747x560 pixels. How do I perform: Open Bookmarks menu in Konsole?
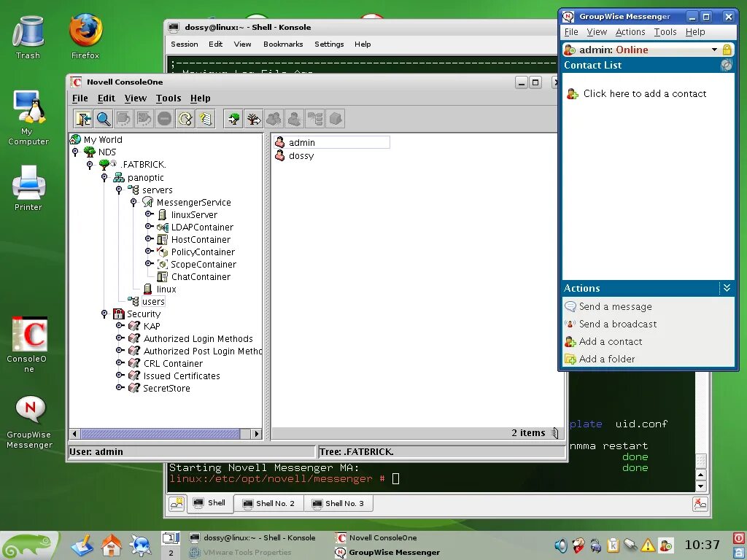283,44
